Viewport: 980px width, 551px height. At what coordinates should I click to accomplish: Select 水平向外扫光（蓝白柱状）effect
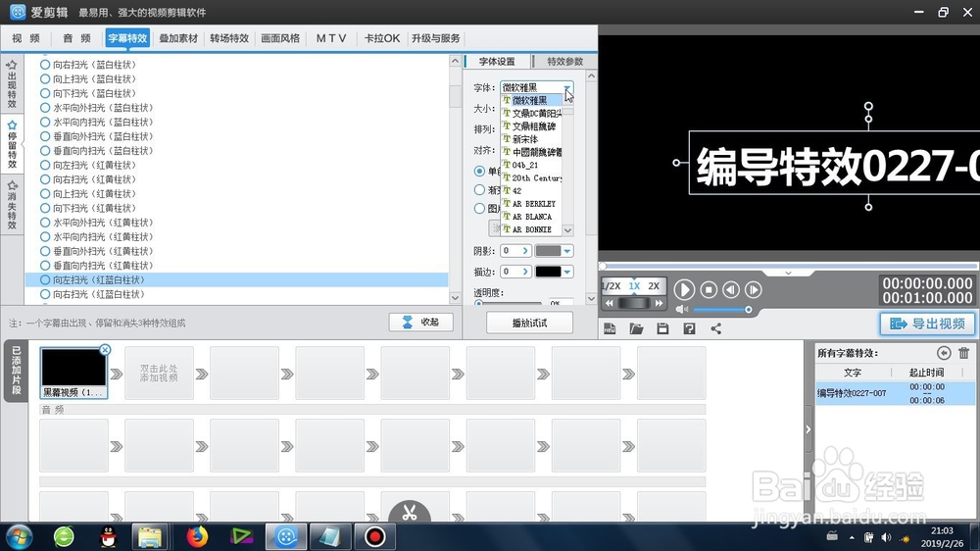[x=97, y=108]
